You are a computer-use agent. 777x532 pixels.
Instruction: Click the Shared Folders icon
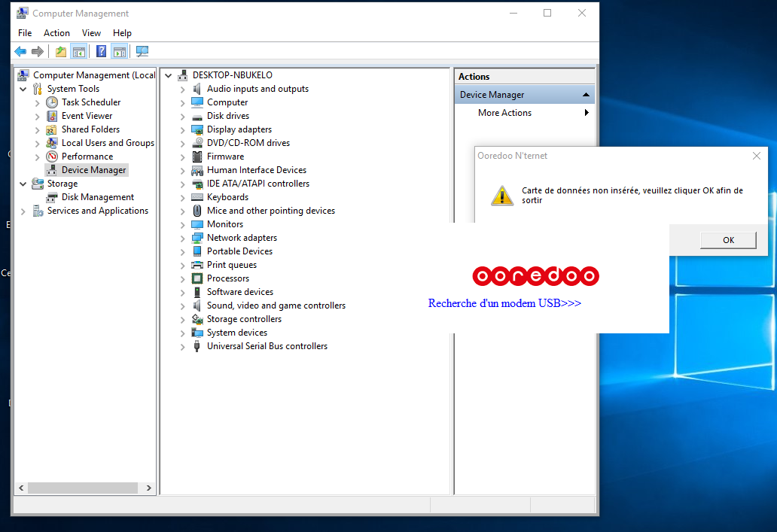click(51, 129)
